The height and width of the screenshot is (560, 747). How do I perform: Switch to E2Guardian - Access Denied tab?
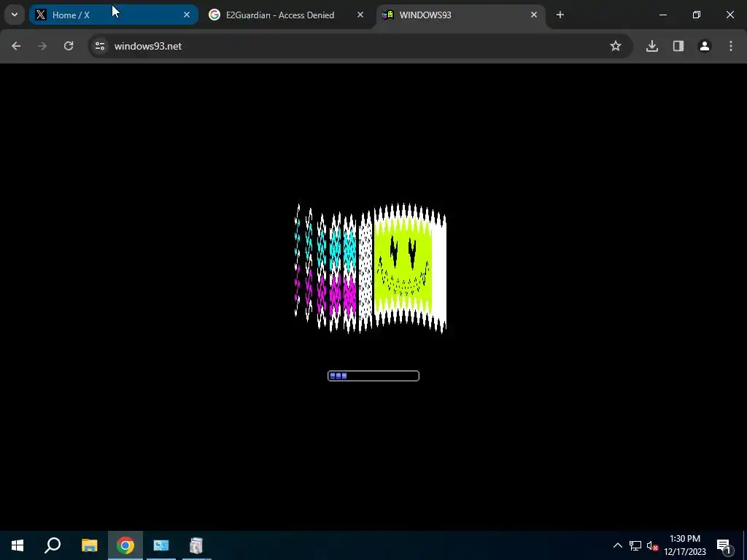(x=287, y=15)
